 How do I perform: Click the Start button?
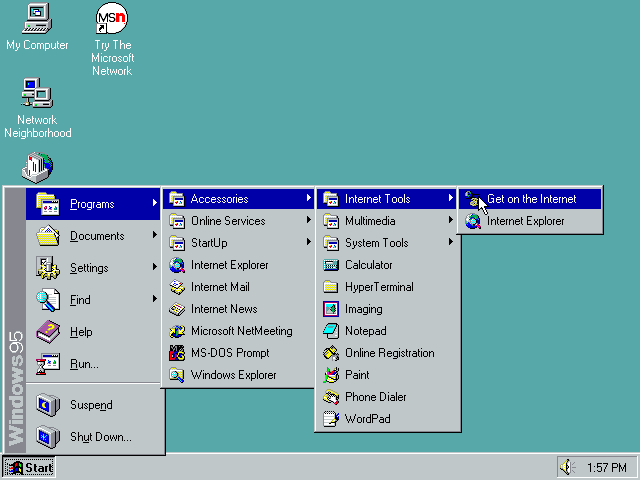(29, 467)
